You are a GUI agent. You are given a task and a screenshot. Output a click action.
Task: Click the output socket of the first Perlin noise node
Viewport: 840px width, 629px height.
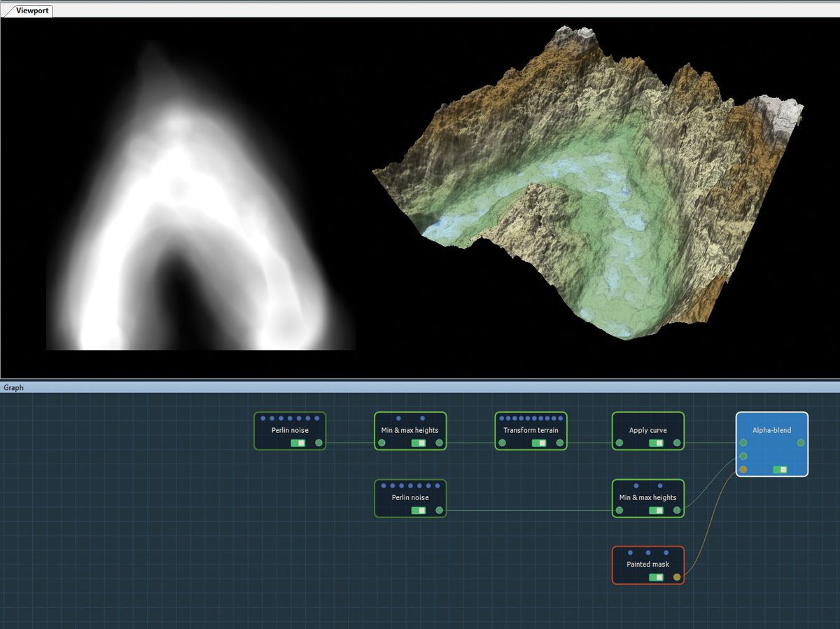[x=319, y=443]
